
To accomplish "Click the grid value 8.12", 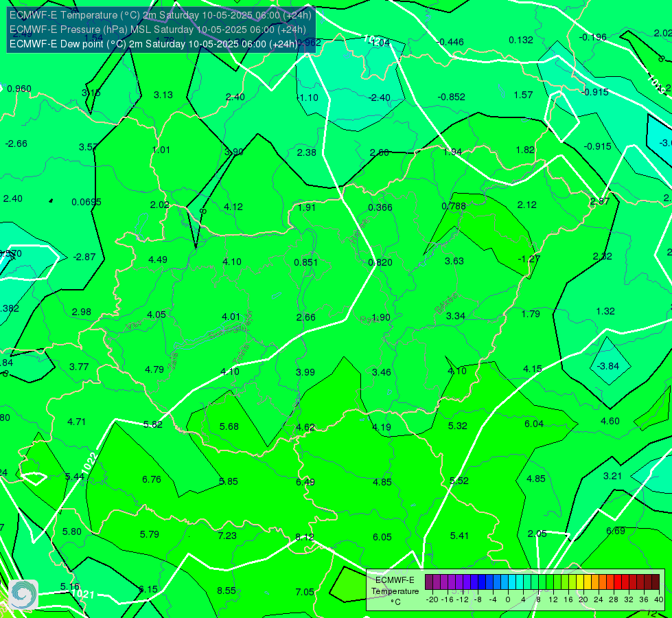I will click(x=305, y=537).
